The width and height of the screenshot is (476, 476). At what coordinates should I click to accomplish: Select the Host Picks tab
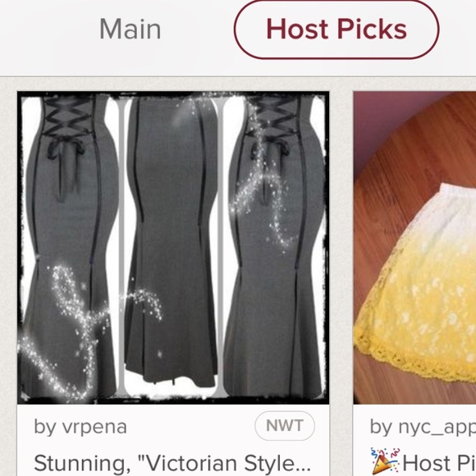click(x=336, y=30)
